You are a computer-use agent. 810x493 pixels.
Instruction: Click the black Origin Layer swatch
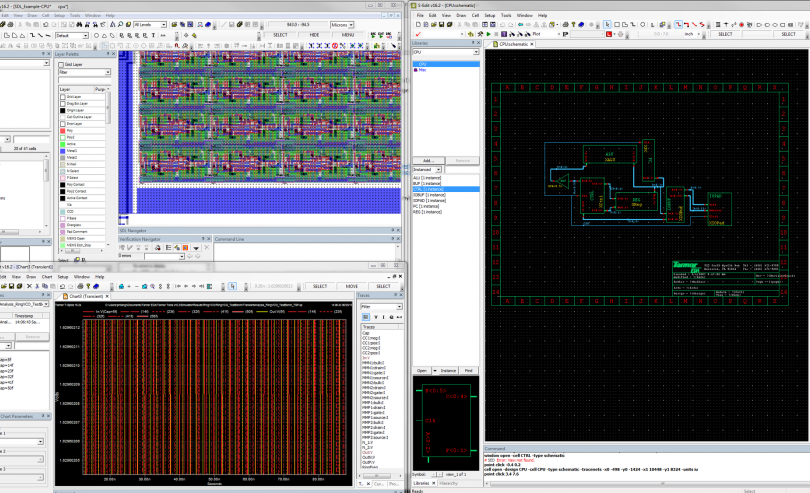click(63, 110)
